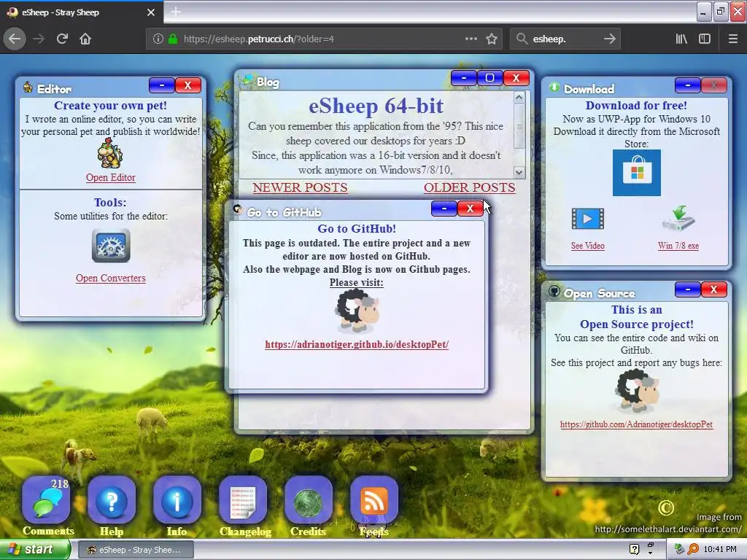Click the Create your own pet! heading
The height and width of the screenshot is (560, 747).
111,105
